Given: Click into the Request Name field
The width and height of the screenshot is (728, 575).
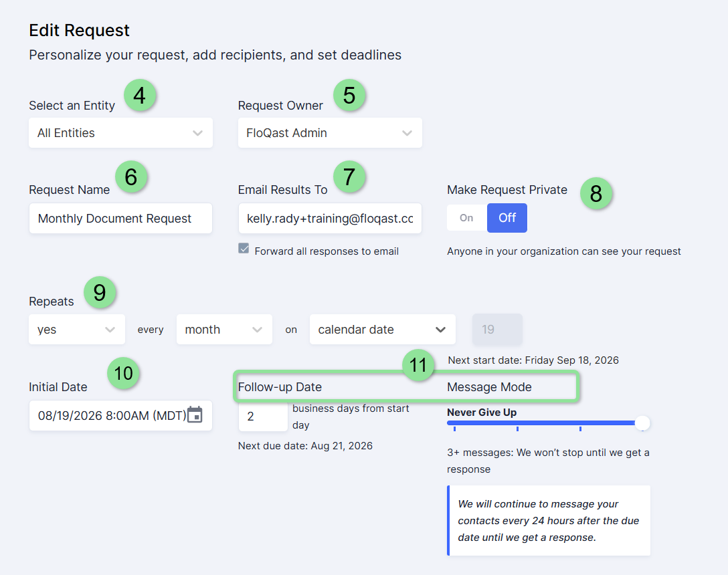Looking at the screenshot, I should click(x=120, y=218).
